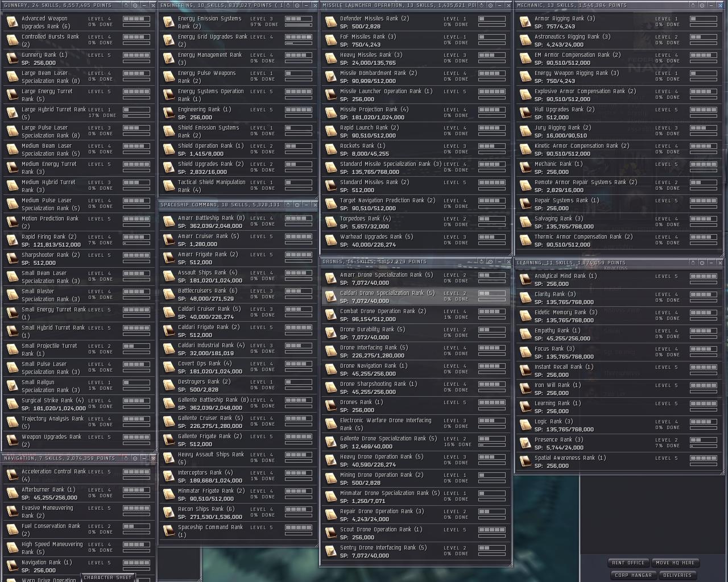
Task: Click the Gunnery Rank (1) skill book icon
Action: point(12,59)
